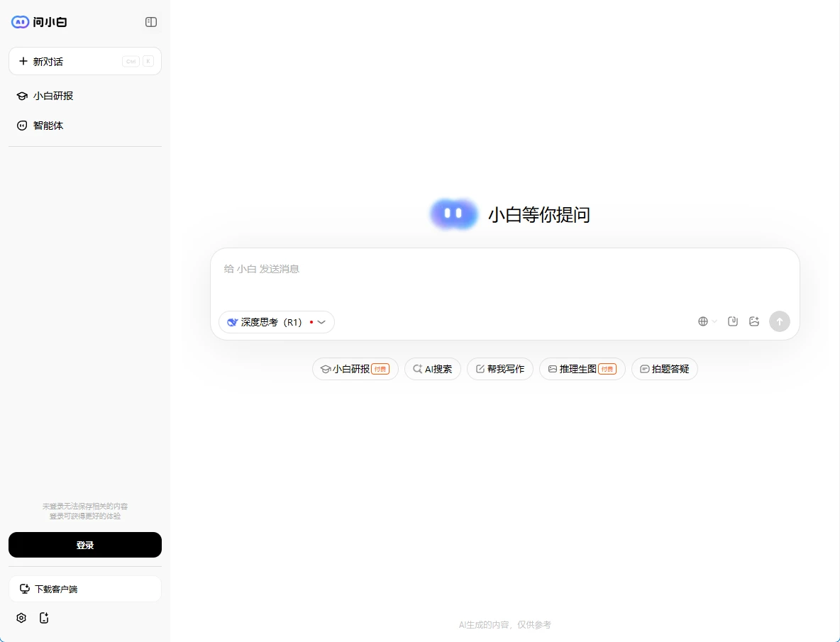Start a new chat with 新对话
840x642 pixels.
(85, 62)
